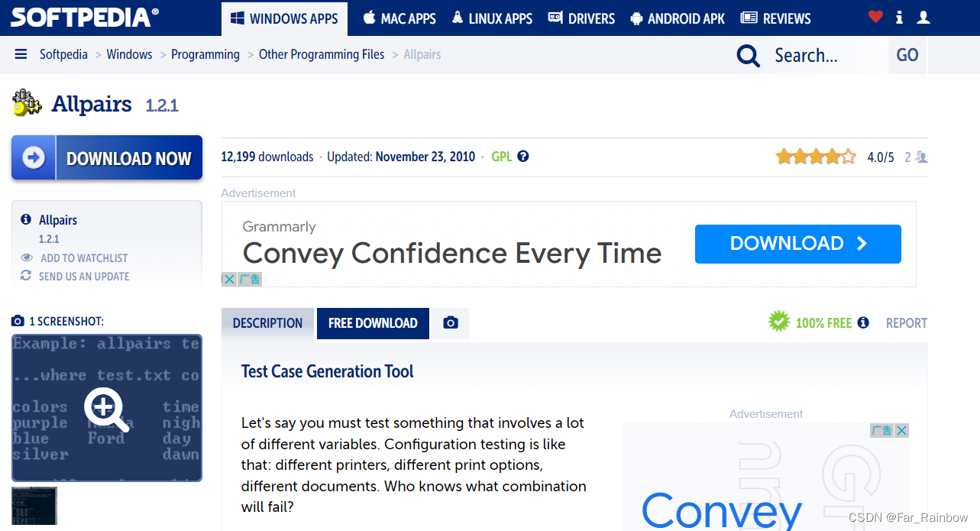The image size is (980, 531).
Task: Click the 100% FREE green badge icon
Action: 778,322
